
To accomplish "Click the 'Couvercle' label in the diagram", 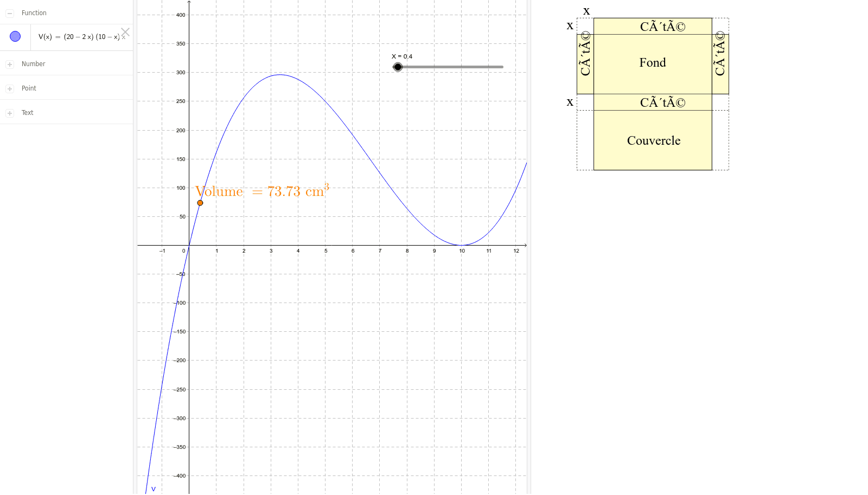I will tap(654, 141).
